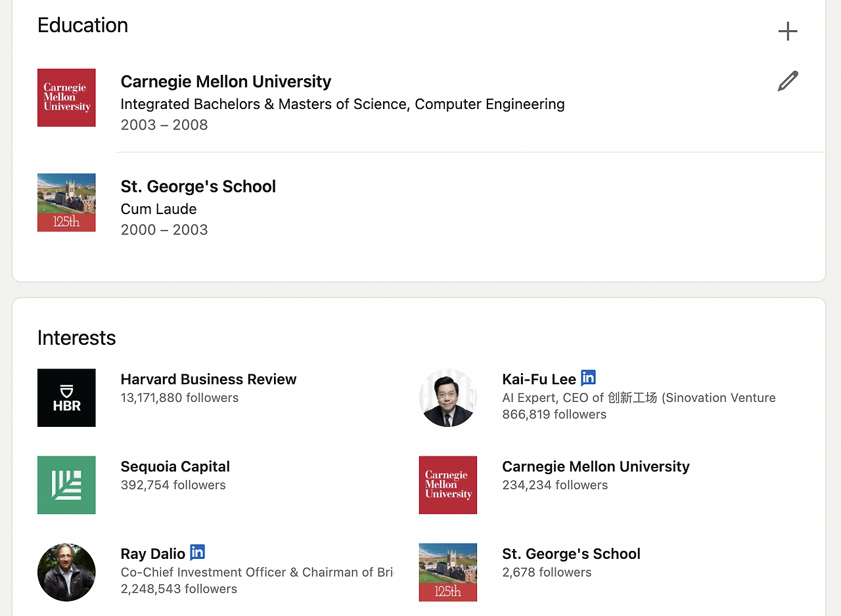Open the Harvard Business Review HBR logo
Screen dimensions: 841x616
pyautogui.click(x=66, y=398)
